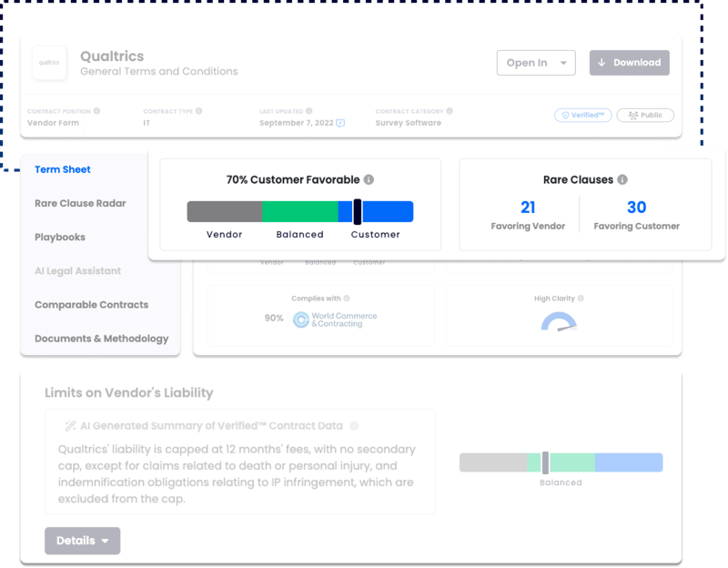Click the Download button

coord(629,63)
